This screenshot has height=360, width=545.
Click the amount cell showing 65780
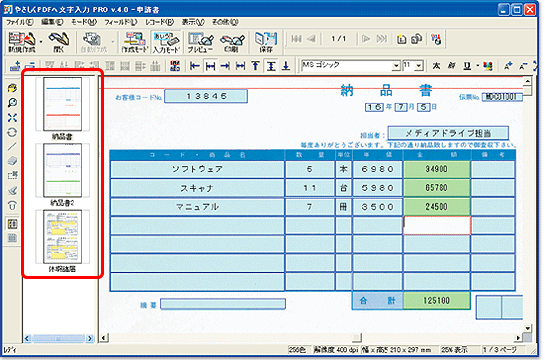437,188
